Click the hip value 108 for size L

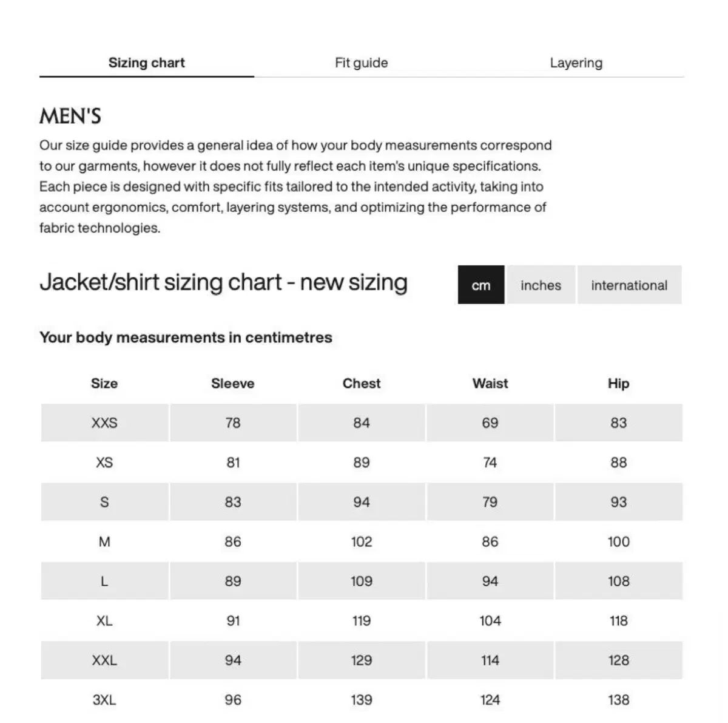pos(619,582)
